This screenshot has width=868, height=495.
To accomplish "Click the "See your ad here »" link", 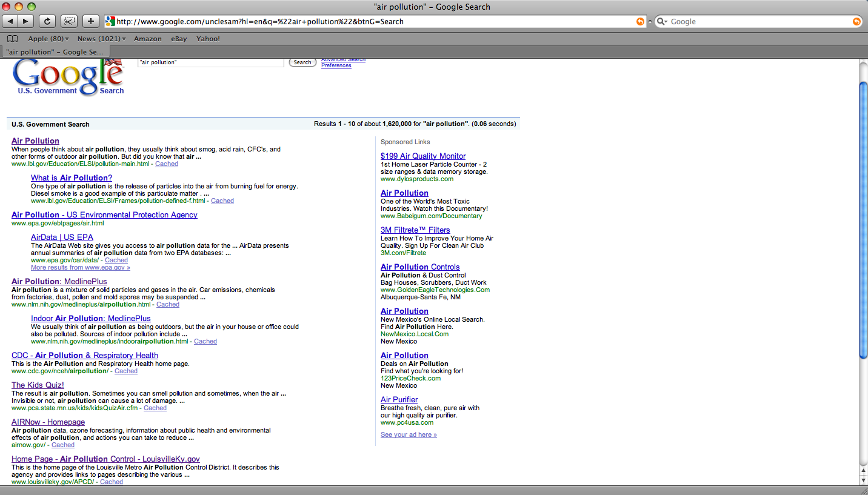I will [409, 434].
